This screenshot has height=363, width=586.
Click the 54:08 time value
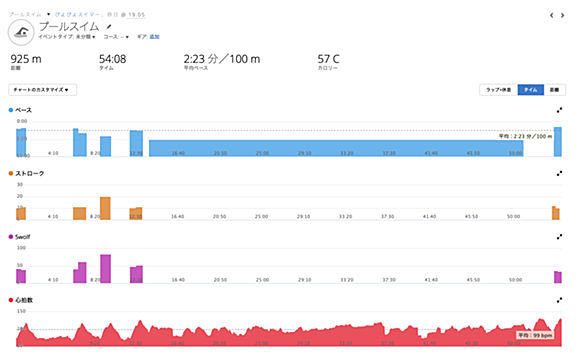pos(112,59)
